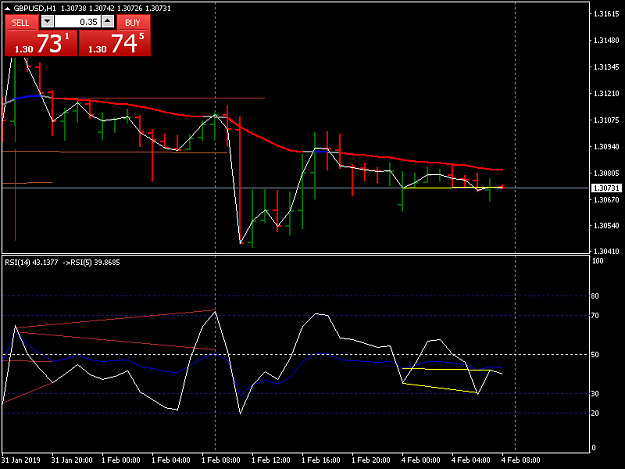
Task: Click the RSI 30 level label
Action: (x=595, y=394)
